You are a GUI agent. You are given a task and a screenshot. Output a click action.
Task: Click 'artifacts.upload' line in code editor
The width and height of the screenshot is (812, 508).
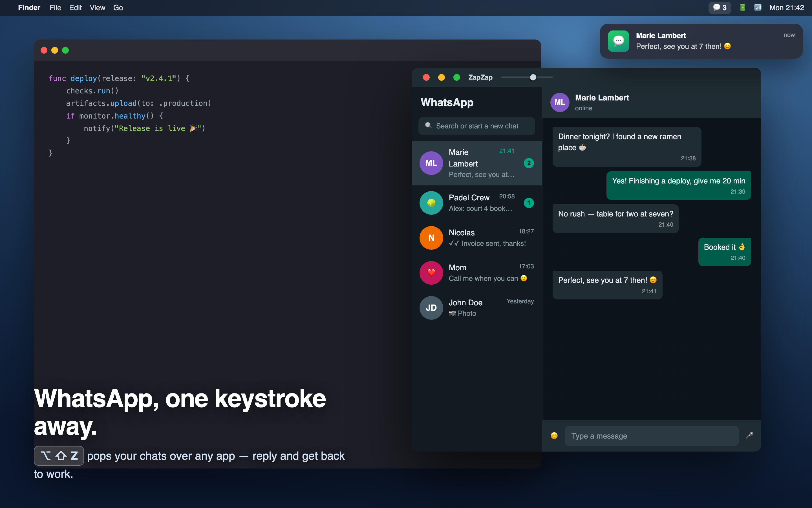tap(139, 103)
